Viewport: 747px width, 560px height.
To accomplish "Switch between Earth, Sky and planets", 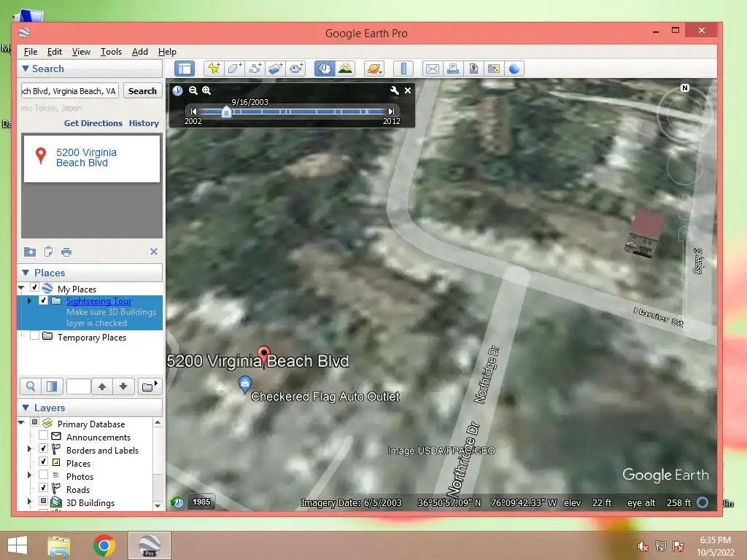I will (x=374, y=69).
